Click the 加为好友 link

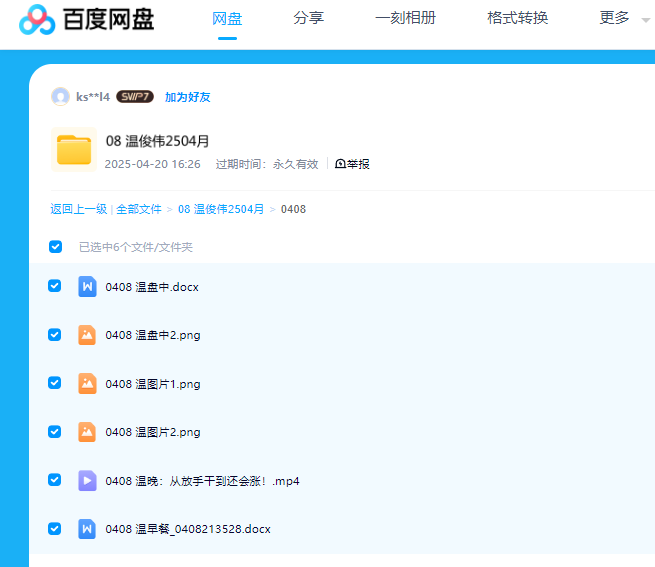pos(187,97)
